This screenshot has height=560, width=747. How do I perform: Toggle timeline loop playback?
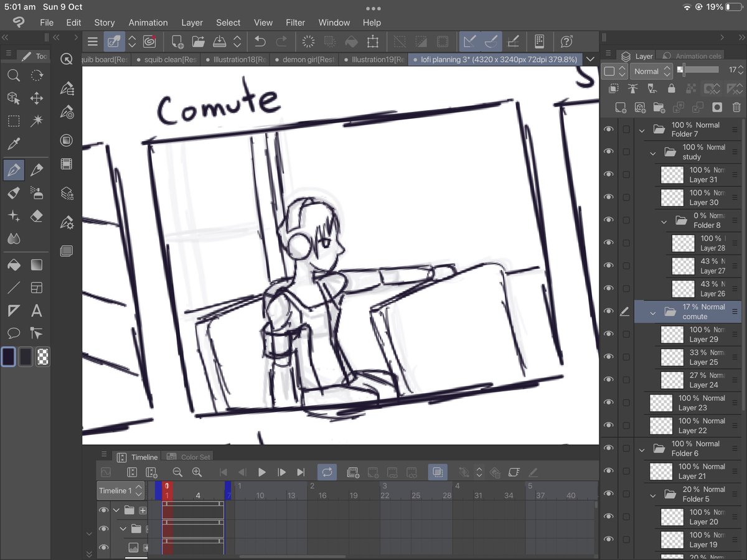327,472
